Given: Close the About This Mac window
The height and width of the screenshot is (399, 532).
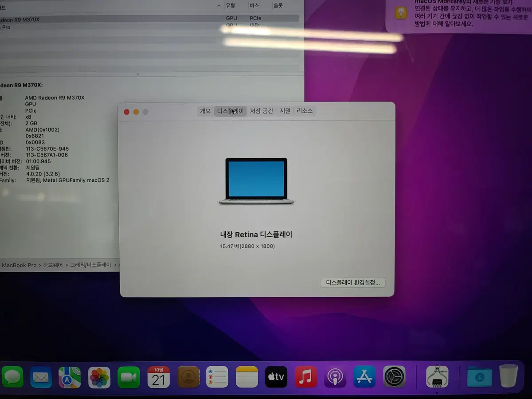Looking at the screenshot, I should coord(127,112).
